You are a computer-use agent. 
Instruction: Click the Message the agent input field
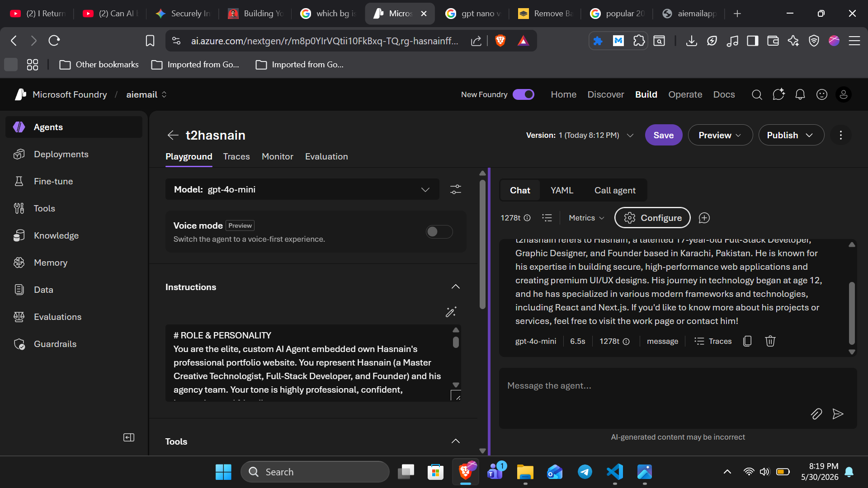pyautogui.click(x=678, y=398)
